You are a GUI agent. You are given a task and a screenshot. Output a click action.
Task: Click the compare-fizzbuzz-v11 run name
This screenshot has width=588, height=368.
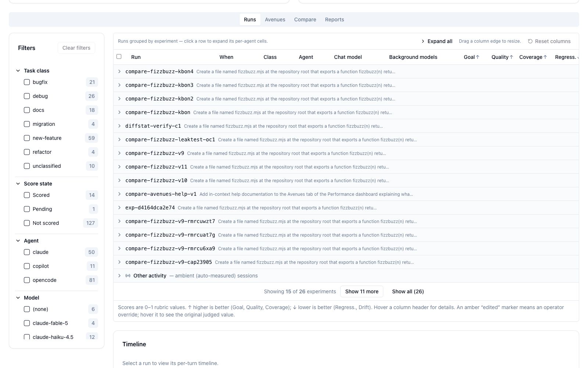[x=156, y=167]
